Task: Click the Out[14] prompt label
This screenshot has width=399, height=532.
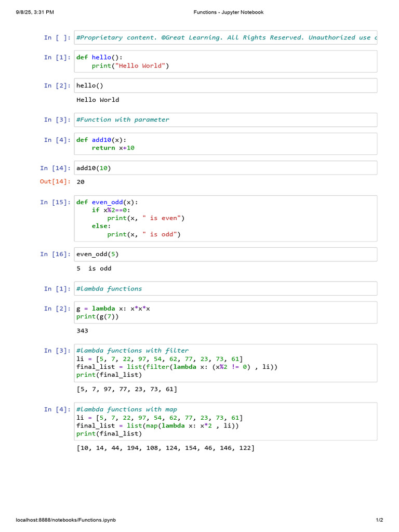Action: pyautogui.click(x=55, y=181)
